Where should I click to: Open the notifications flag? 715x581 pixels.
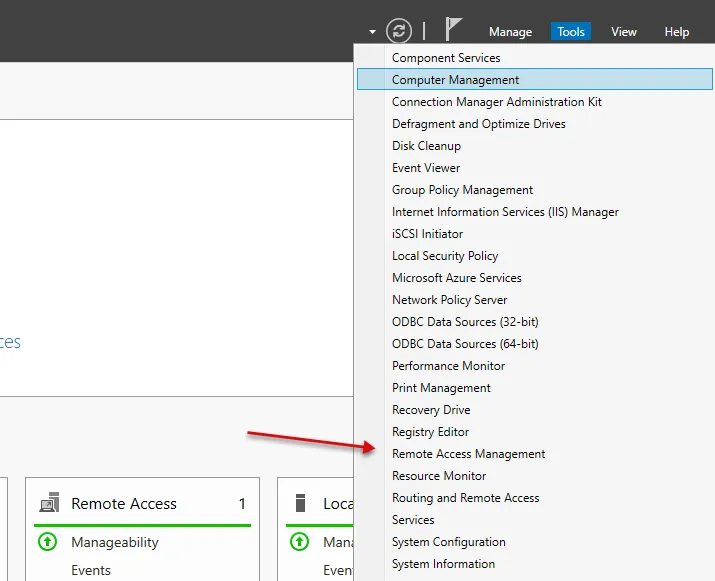pyautogui.click(x=454, y=30)
